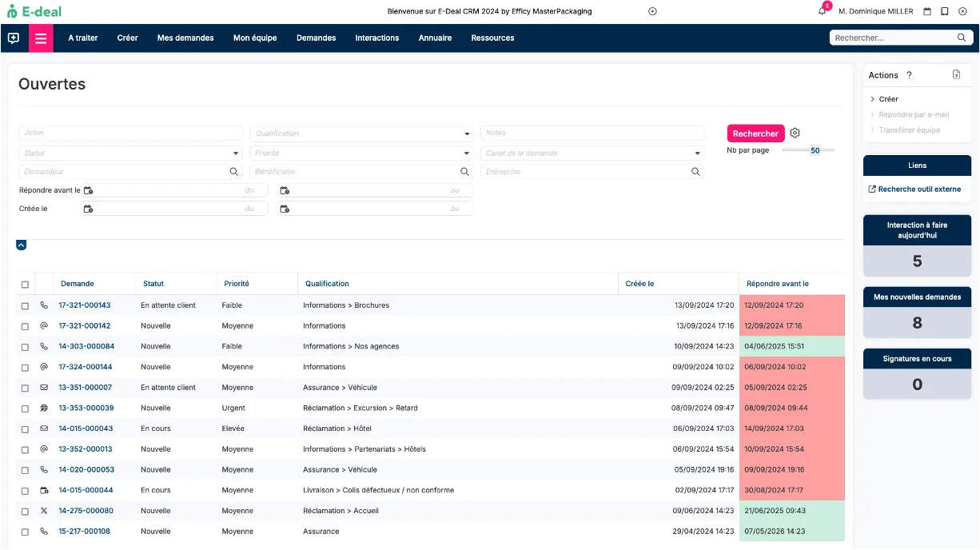The height and width of the screenshot is (550, 980).
Task: Tick the checkbox for request 15-217-000108
Action: (x=25, y=532)
